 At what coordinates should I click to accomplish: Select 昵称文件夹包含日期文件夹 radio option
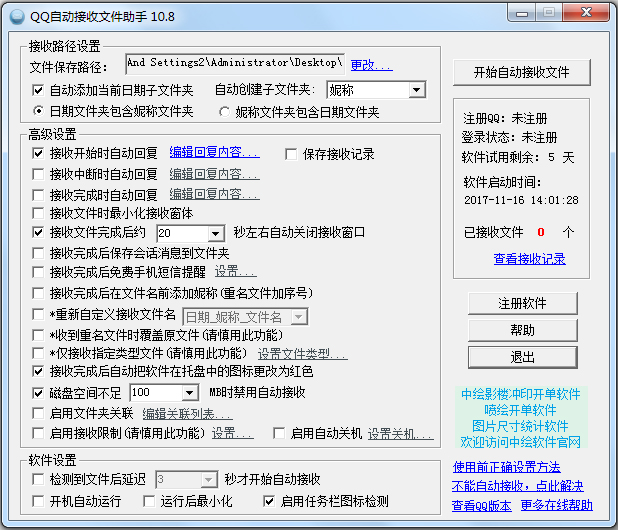click(x=224, y=112)
